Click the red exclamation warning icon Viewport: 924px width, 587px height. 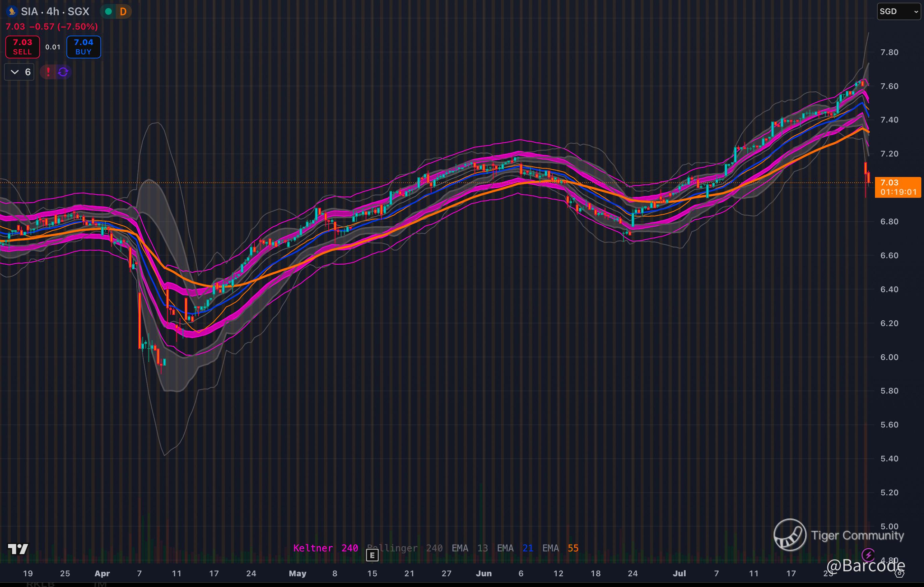click(48, 72)
